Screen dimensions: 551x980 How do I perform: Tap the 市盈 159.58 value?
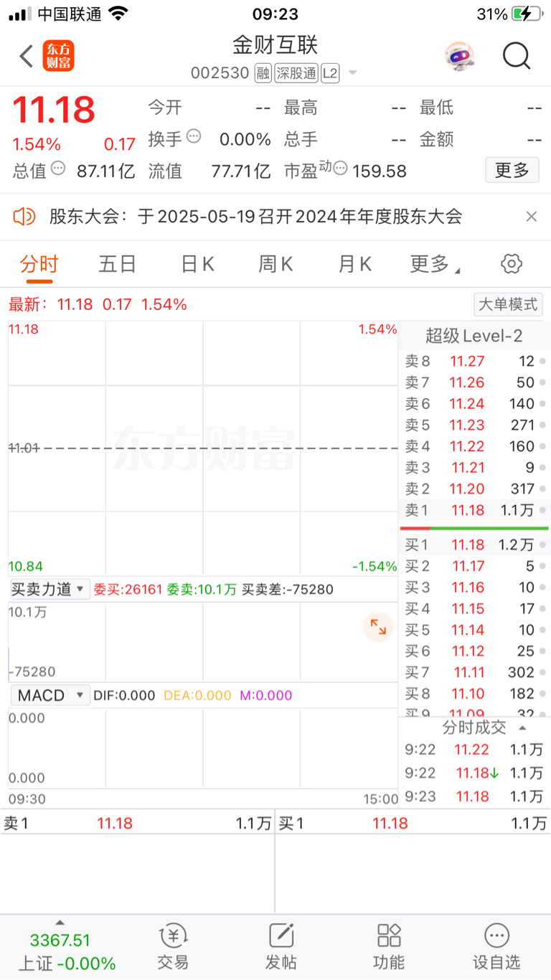click(379, 171)
